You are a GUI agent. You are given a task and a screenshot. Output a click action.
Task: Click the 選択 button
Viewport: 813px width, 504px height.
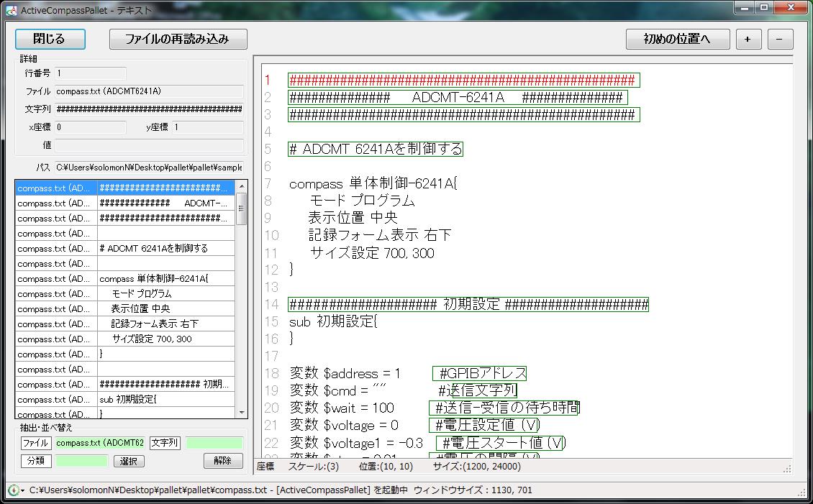pos(129,461)
